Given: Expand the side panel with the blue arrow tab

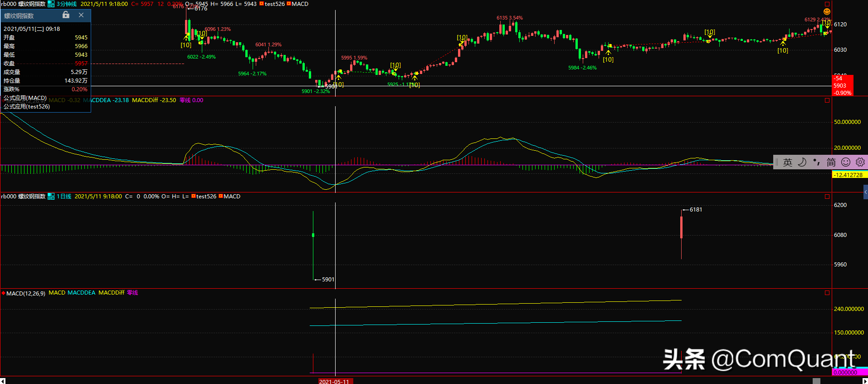Looking at the screenshot, I should click(865, 192).
